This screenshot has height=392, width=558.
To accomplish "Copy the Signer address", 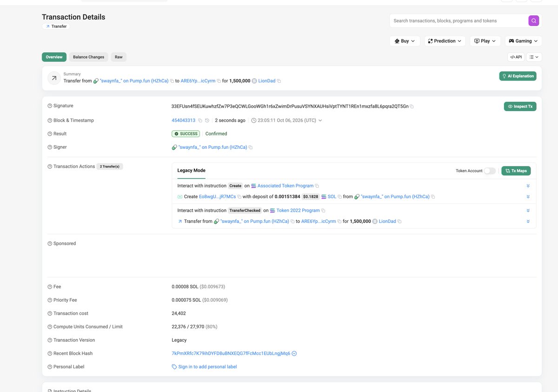I will [251, 147].
